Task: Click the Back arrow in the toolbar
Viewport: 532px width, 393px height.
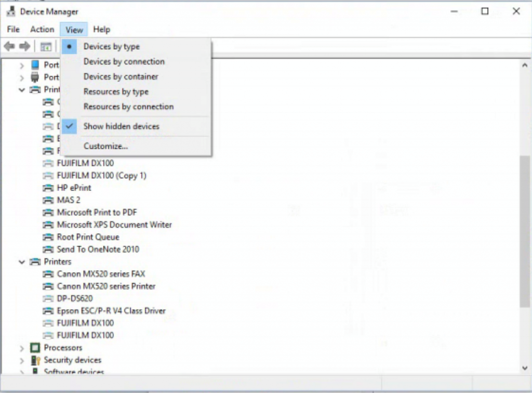Action: click(x=9, y=46)
